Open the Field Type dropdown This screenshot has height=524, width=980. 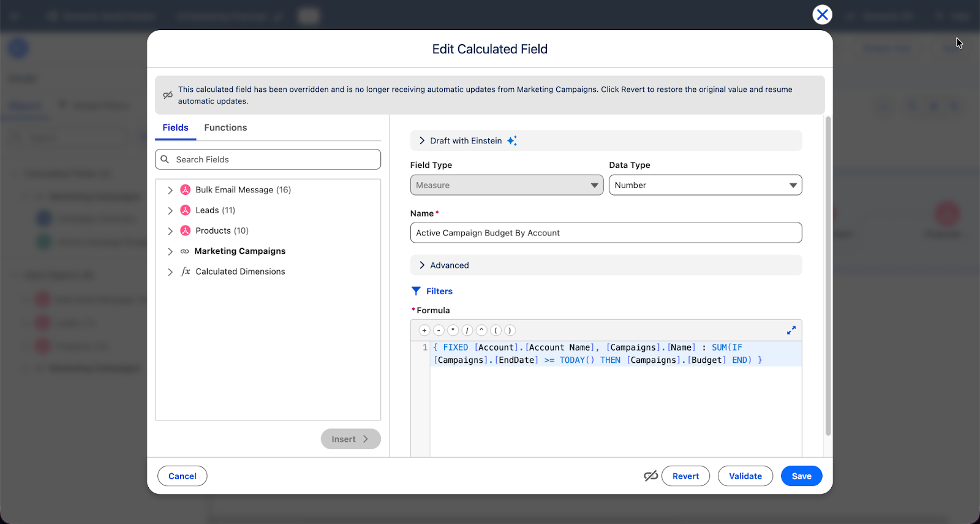507,185
